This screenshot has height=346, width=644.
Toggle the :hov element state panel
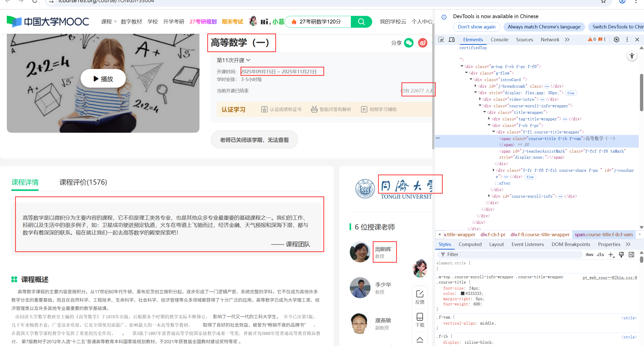[x=589, y=255]
